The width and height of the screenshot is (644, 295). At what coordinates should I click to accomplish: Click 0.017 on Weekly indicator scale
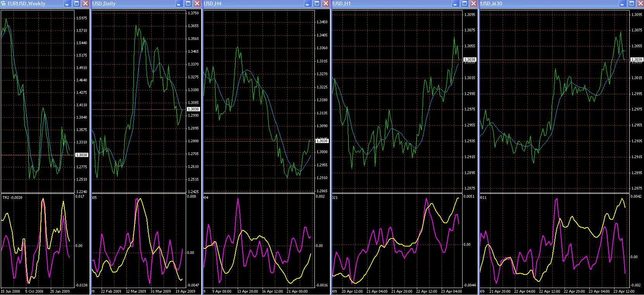pyautogui.click(x=79, y=197)
